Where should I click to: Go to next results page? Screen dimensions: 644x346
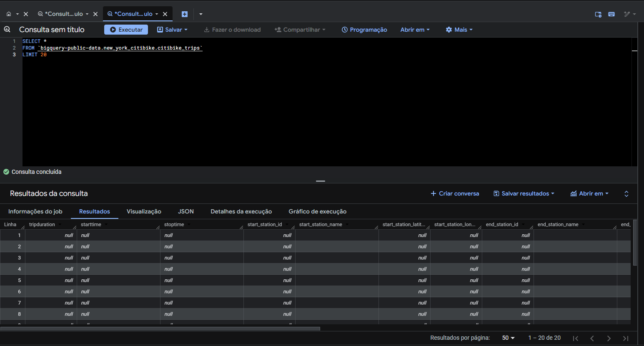pyautogui.click(x=609, y=338)
